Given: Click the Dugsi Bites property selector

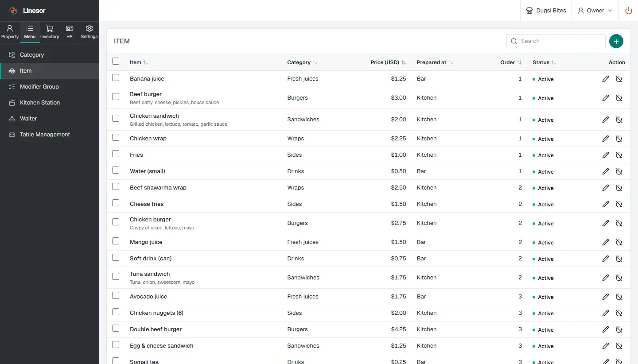Looking at the screenshot, I should pyautogui.click(x=546, y=11).
